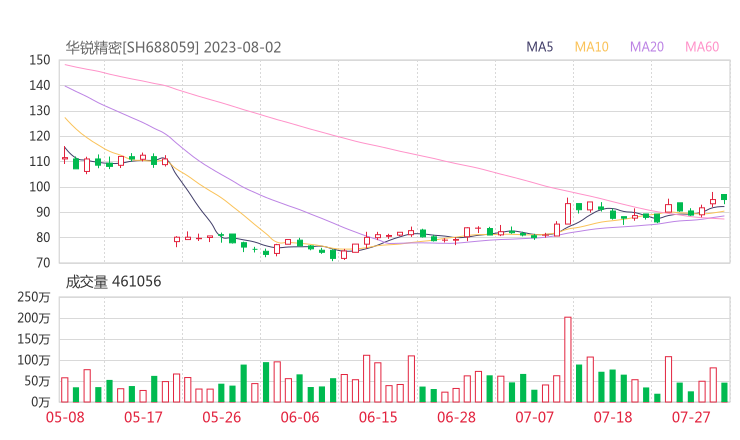Click the 150万 volume axis label
Viewport: 740px width, 440px height.
point(34,339)
